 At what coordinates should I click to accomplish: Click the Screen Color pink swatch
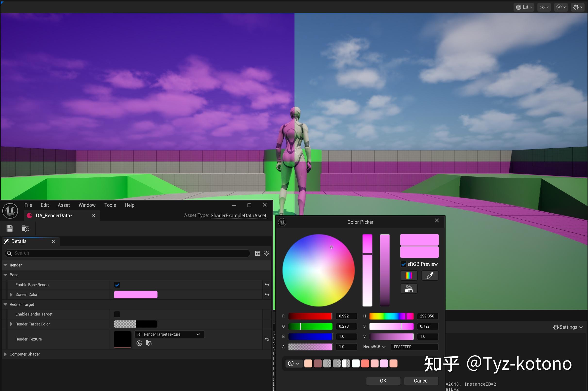[135, 294]
